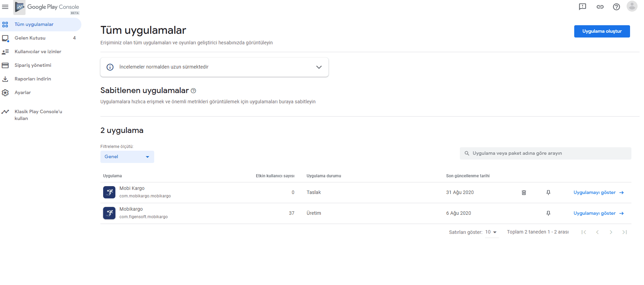This screenshot has width=644, height=285.
Task: Click help icon next to Sabitlenen uygulamalar
Action: pyautogui.click(x=193, y=91)
